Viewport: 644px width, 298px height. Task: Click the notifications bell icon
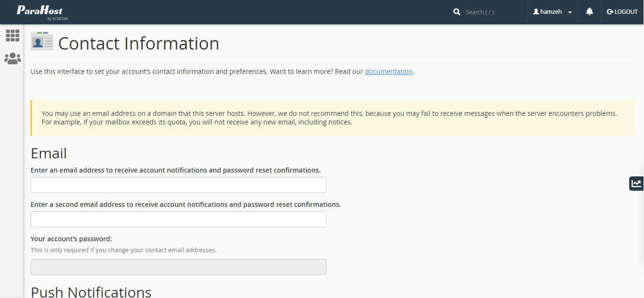[x=590, y=12]
